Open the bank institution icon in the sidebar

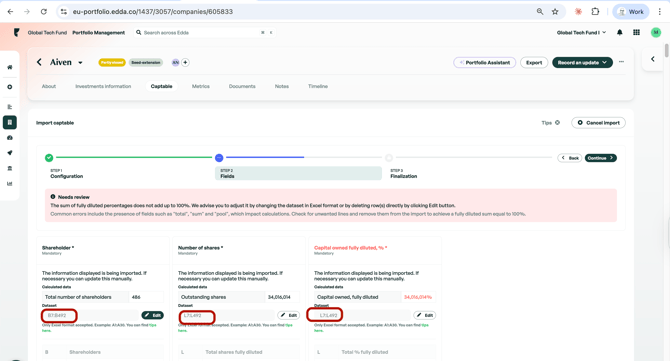(9, 168)
